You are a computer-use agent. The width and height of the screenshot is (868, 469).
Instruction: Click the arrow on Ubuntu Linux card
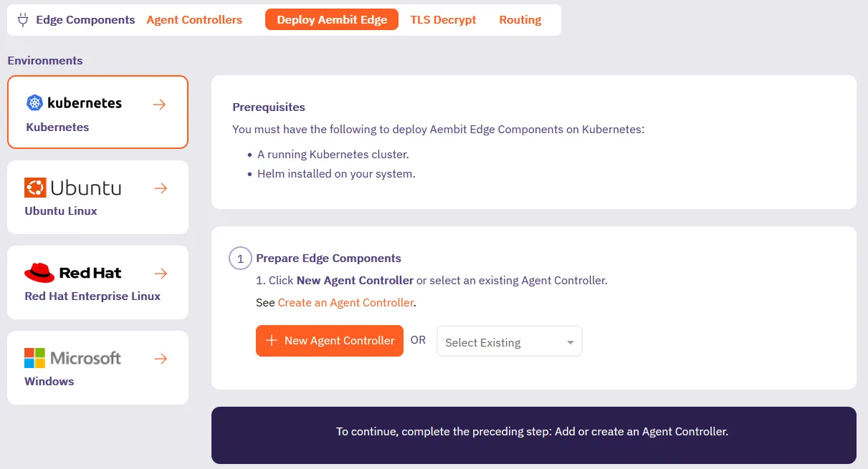[161, 188]
